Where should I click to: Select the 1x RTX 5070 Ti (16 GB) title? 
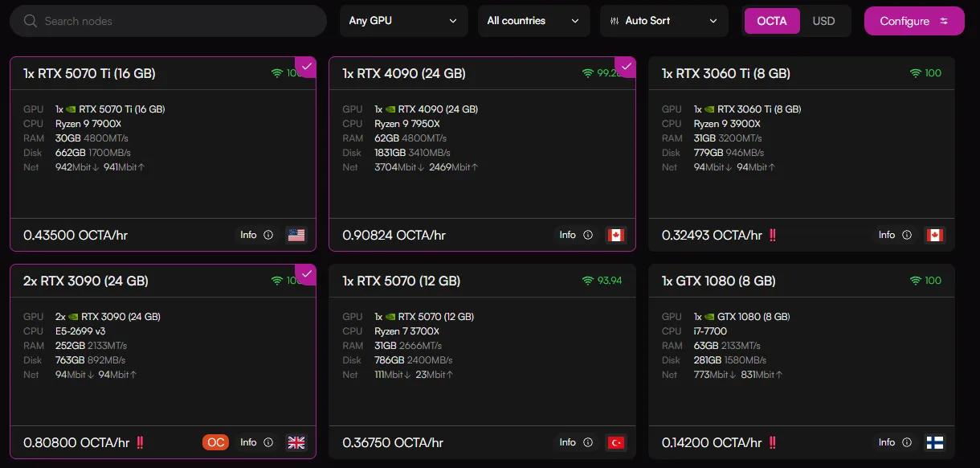[x=89, y=73]
